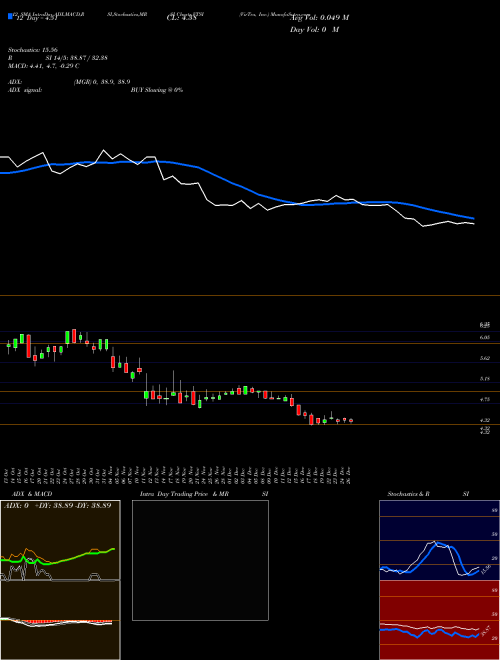The width and height of the screenshot is (500, 660).
Task: Click the 'Intra Day Trading Price & MR' title
Action: click(x=184, y=494)
